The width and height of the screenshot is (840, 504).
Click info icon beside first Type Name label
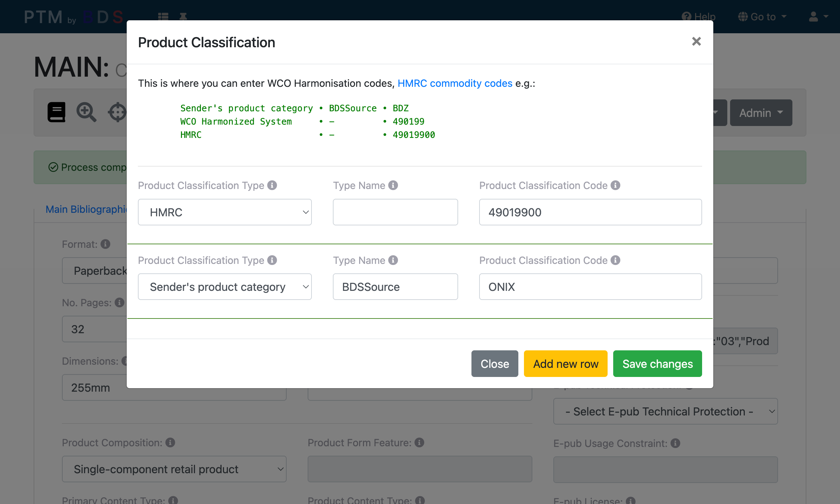pos(393,185)
